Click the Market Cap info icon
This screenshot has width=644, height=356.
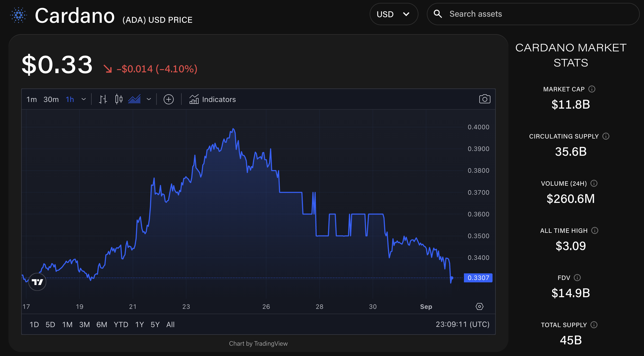point(592,89)
